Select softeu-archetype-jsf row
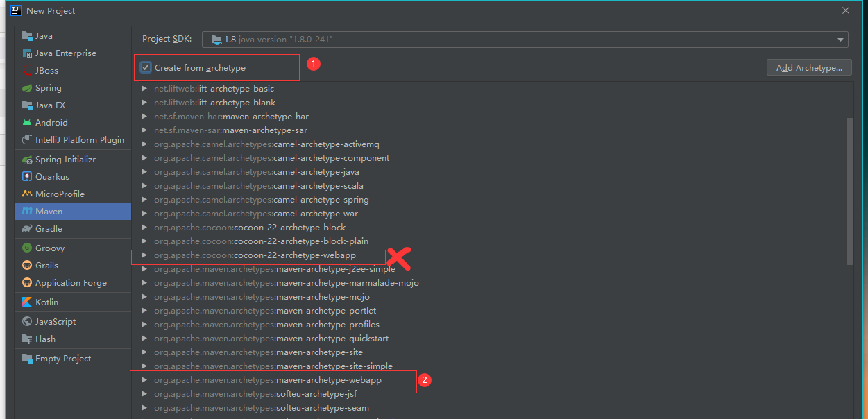Viewport: 868px width, 419px height. coord(491,394)
